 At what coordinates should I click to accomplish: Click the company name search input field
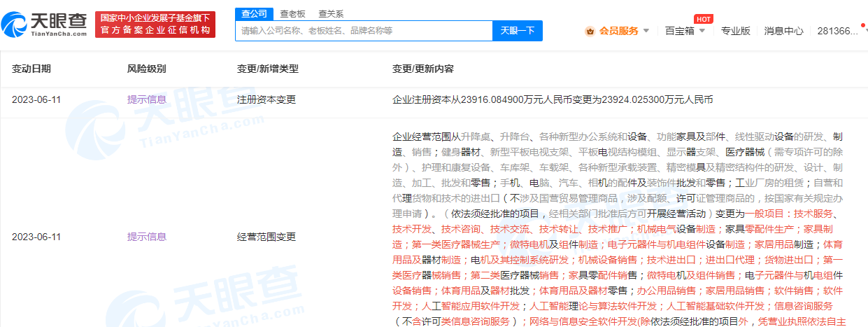click(x=364, y=31)
